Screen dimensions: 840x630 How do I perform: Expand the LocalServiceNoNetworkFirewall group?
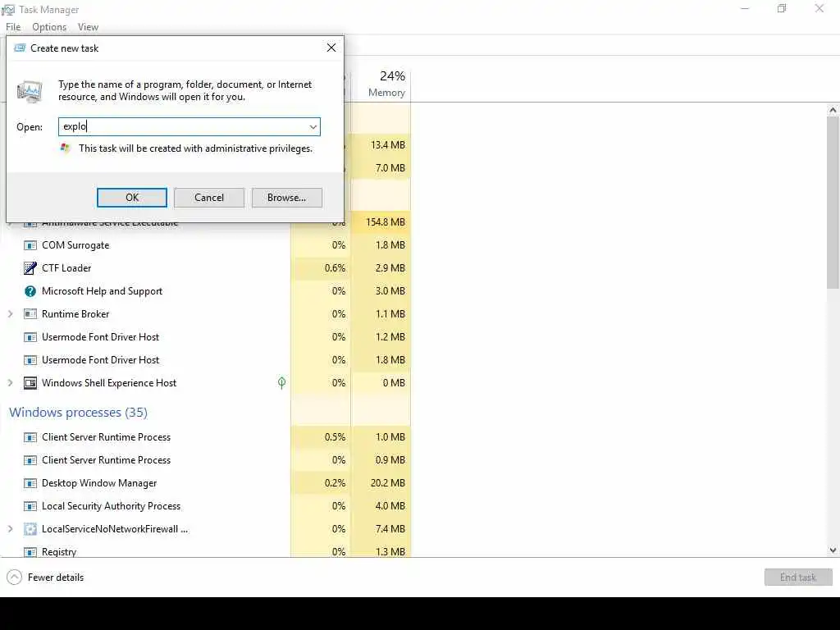pos(10,529)
